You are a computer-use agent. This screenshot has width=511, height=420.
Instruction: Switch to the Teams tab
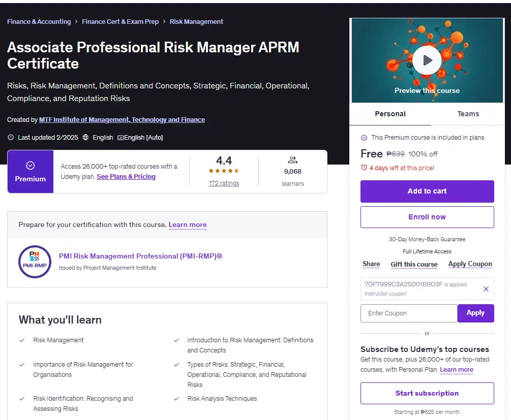click(x=468, y=114)
